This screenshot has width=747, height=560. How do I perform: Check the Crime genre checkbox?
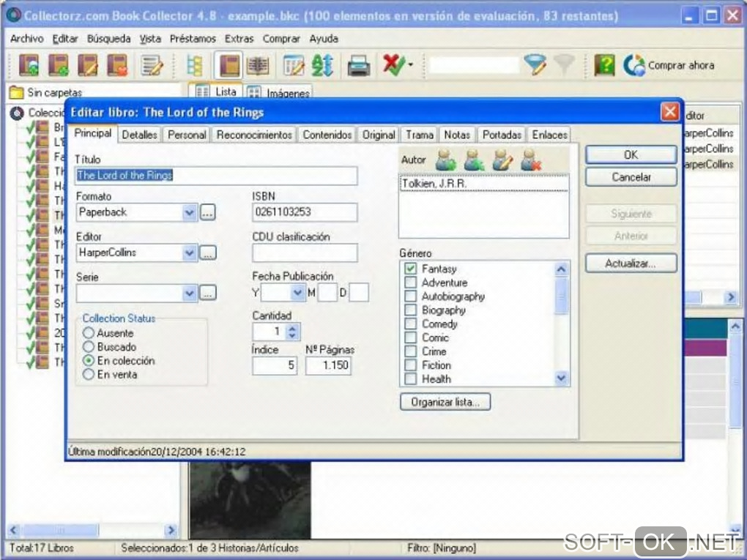pyautogui.click(x=410, y=351)
